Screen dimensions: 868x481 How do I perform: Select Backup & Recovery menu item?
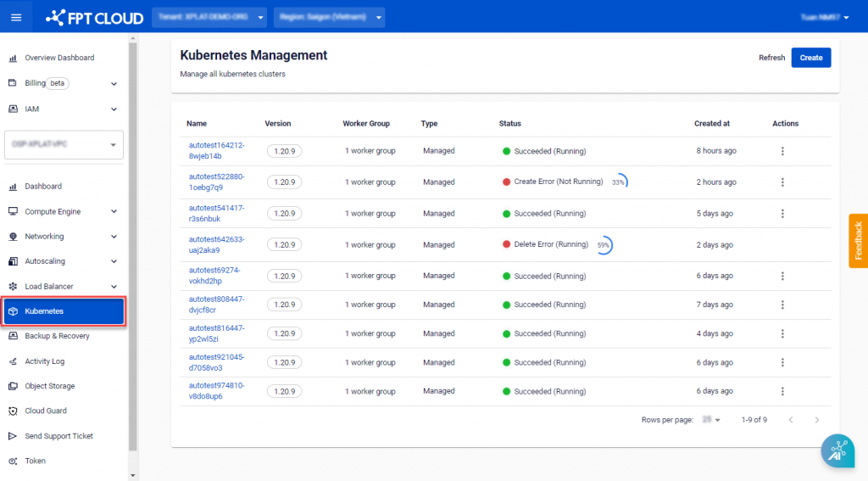(57, 336)
